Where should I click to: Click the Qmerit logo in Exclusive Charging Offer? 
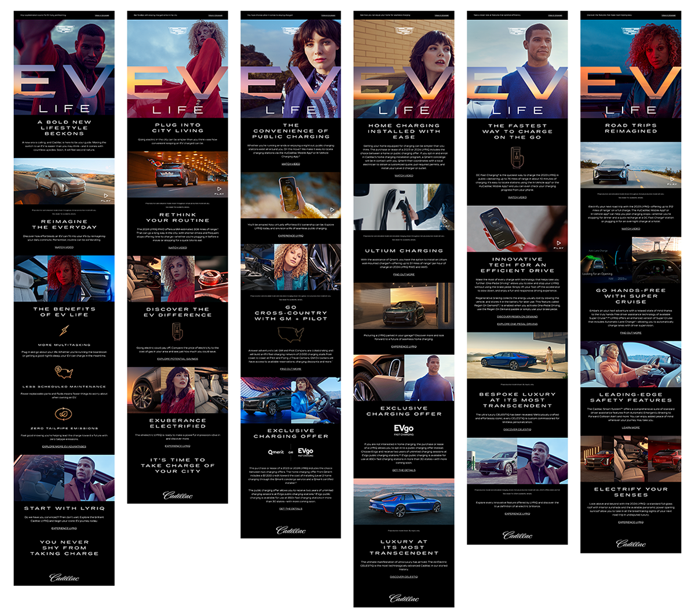point(276,452)
